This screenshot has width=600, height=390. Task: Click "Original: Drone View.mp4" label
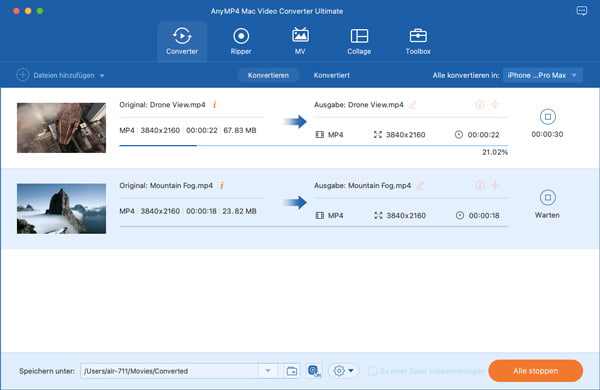pyautogui.click(x=162, y=105)
